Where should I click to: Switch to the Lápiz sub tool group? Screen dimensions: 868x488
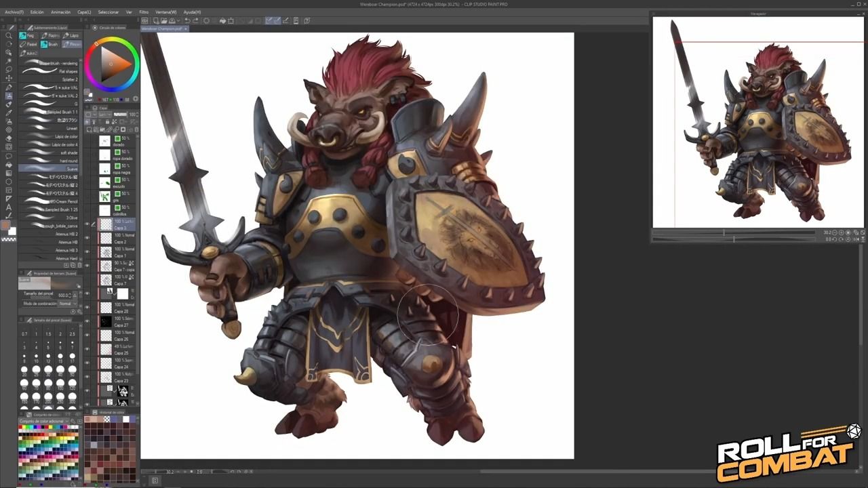(72, 35)
